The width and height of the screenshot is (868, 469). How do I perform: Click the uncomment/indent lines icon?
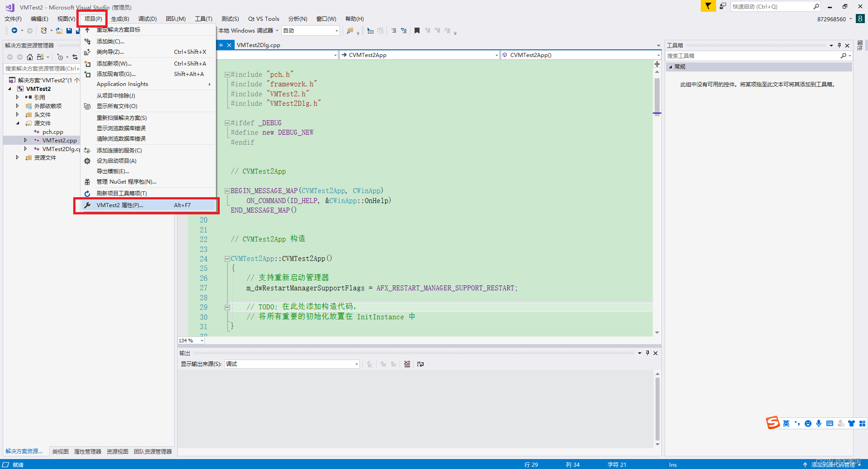[404, 31]
